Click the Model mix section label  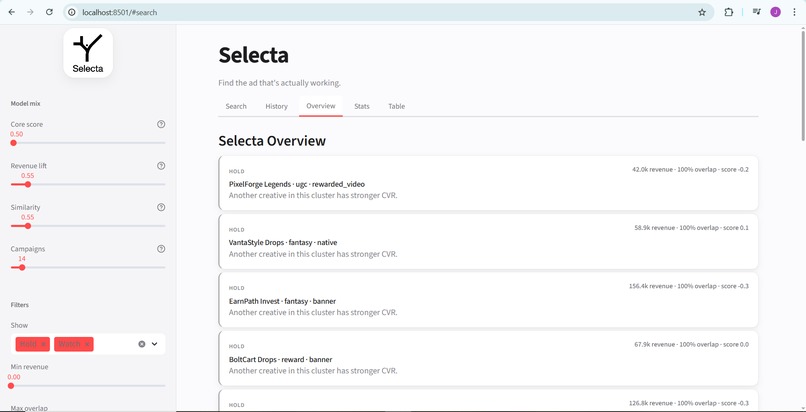pyautogui.click(x=25, y=104)
